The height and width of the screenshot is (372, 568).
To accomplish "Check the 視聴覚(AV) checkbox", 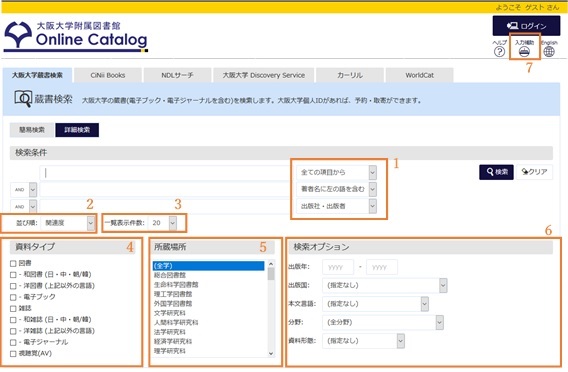I will point(13,354).
